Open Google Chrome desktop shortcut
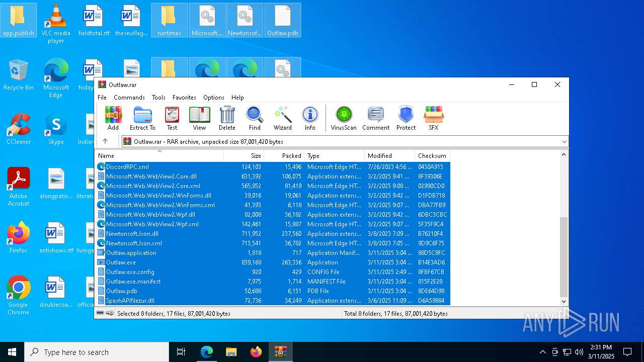644x362 pixels. pyautogui.click(x=18, y=296)
